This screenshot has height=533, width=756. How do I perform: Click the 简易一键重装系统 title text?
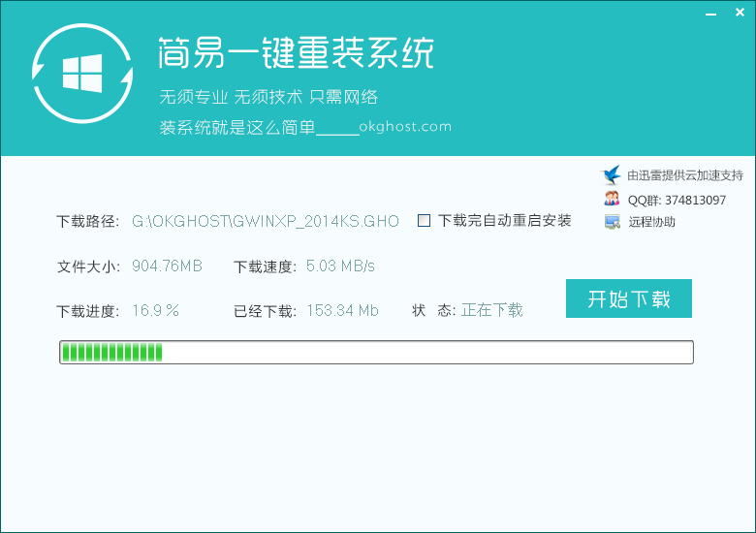click(296, 53)
